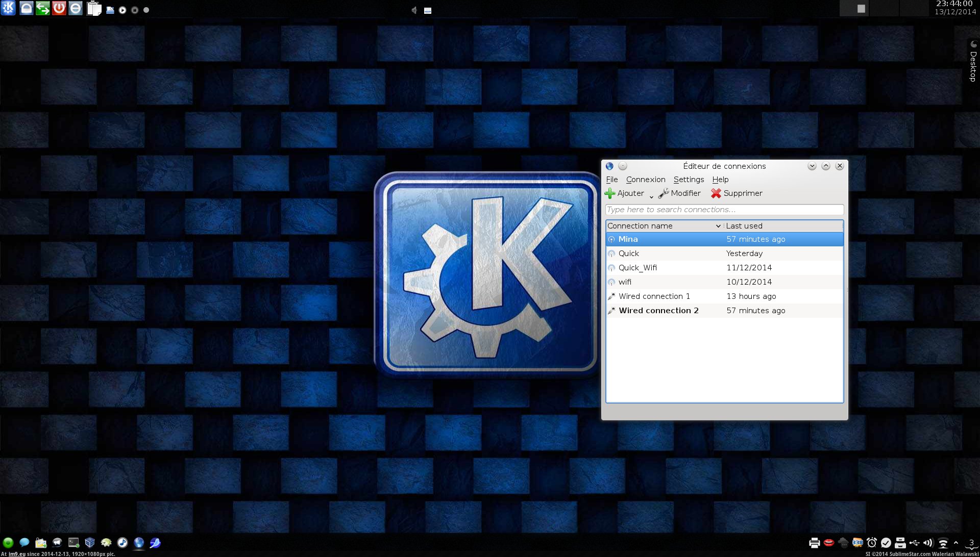
Task: Click the keyboard icon in top panel
Action: click(428, 11)
